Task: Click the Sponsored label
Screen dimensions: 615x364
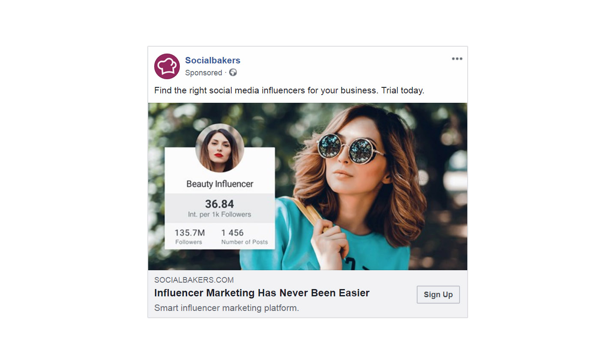Action: pyautogui.click(x=203, y=73)
